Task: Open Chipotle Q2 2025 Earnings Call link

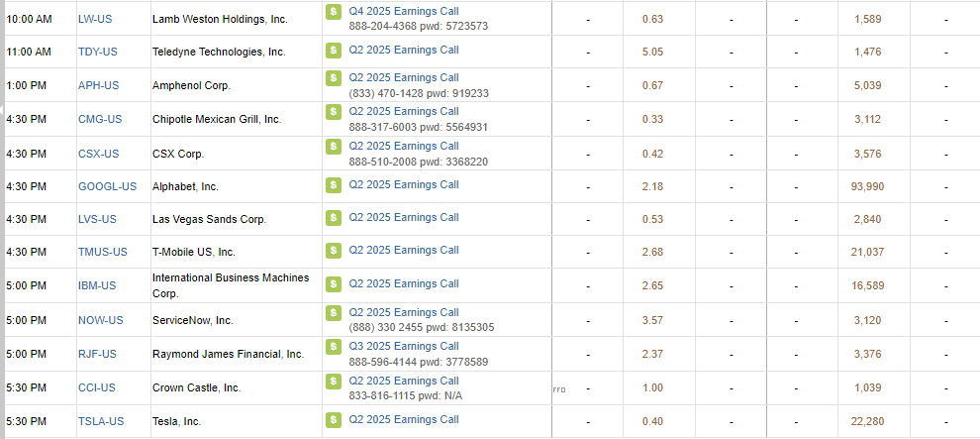Action: pos(404,111)
